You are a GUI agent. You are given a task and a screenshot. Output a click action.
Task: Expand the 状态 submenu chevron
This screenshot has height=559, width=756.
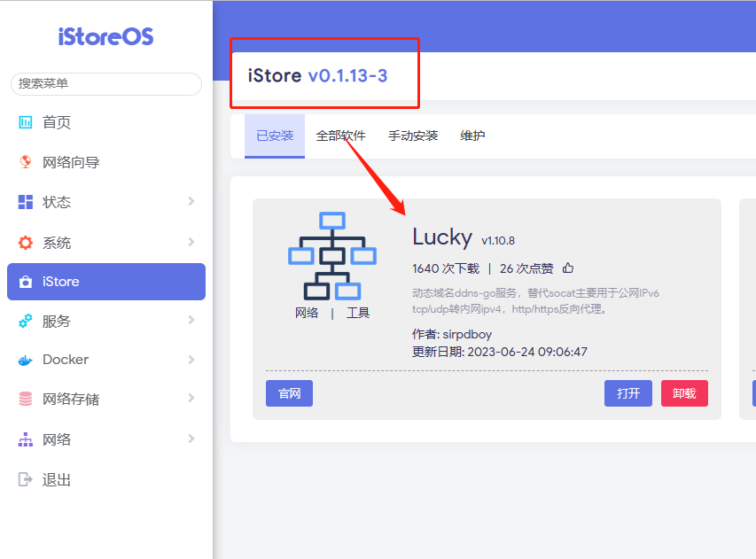click(191, 201)
